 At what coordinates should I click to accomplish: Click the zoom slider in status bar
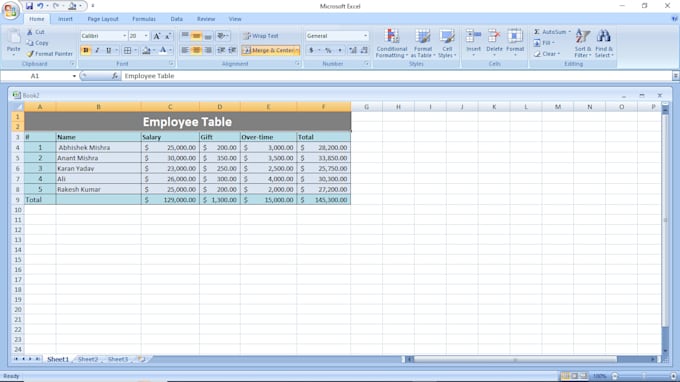[x=644, y=376]
